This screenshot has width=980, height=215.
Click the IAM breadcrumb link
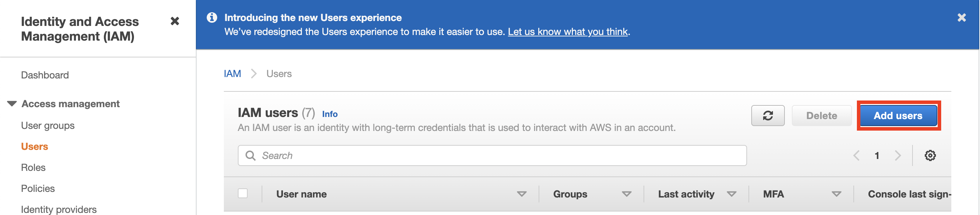pos(233,74)
